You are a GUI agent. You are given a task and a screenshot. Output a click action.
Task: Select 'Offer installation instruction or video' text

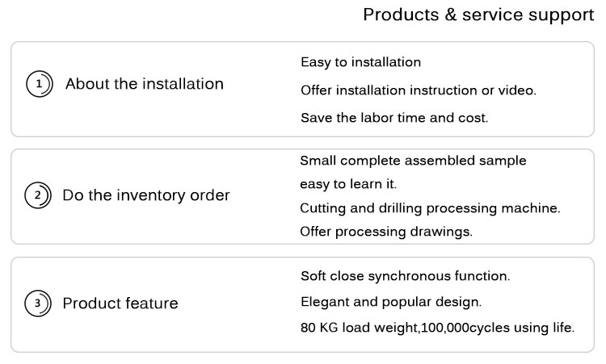coord(418,90)
